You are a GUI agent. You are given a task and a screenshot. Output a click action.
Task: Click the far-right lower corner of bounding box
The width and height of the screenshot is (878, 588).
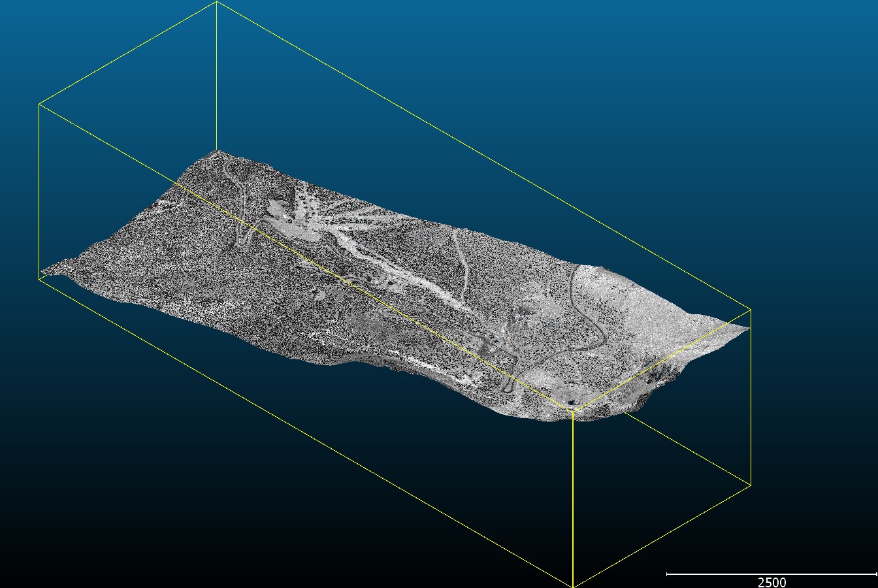pos(751,485)
